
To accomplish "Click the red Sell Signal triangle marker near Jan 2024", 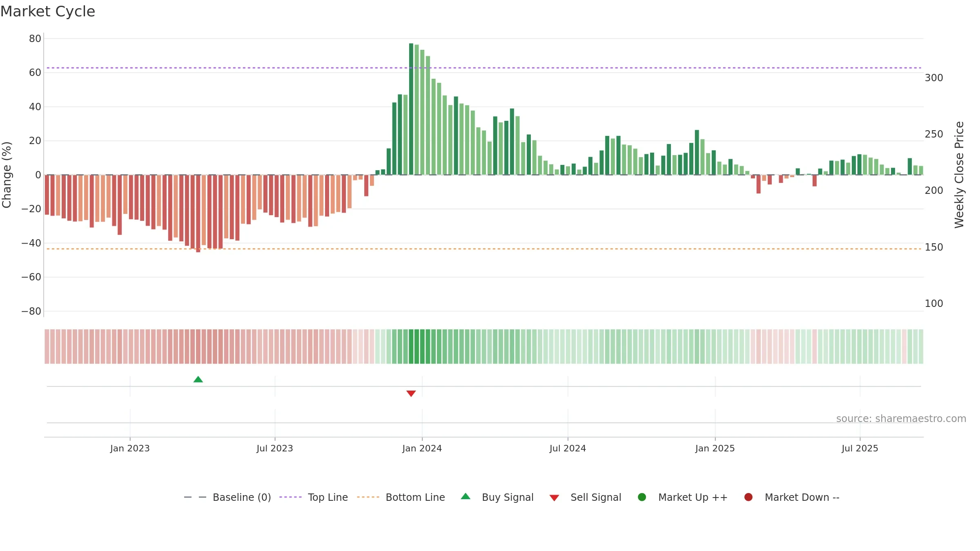I will coord(411,393).
